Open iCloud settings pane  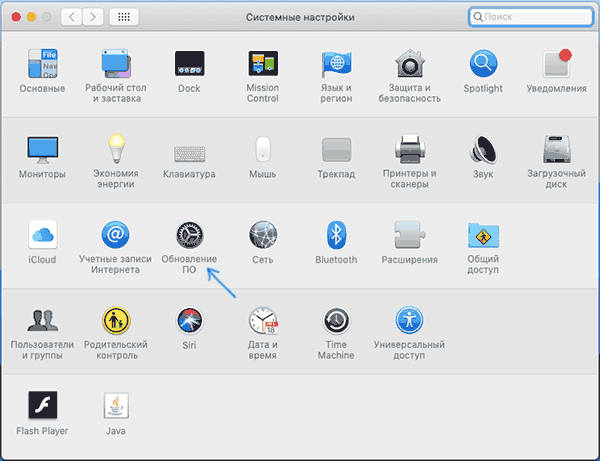coord(42,236)
